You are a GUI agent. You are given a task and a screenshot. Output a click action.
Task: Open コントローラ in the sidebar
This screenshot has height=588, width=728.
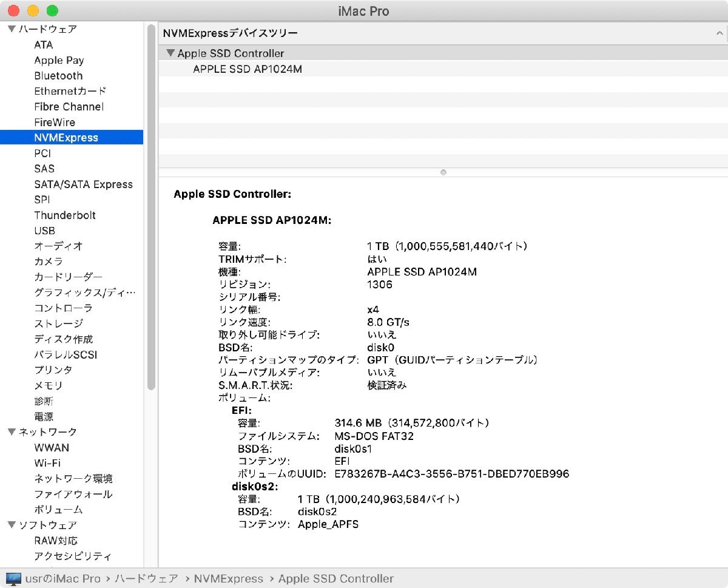63,308
